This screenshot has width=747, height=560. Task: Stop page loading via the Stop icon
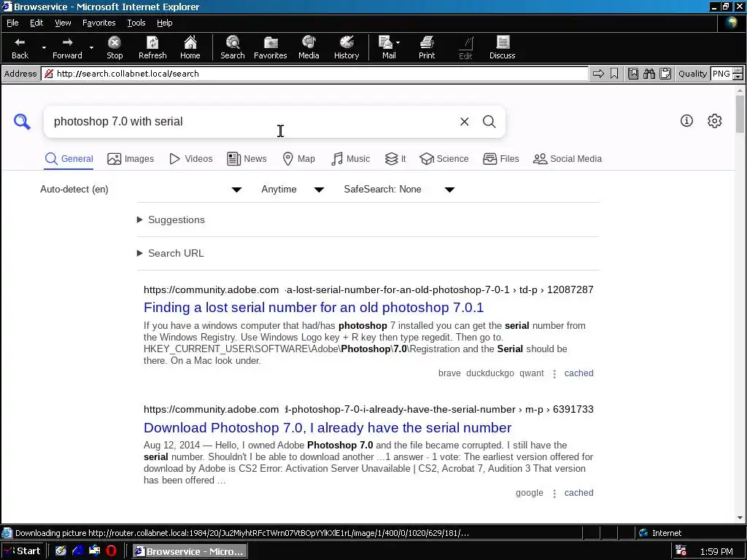point(115,47)
